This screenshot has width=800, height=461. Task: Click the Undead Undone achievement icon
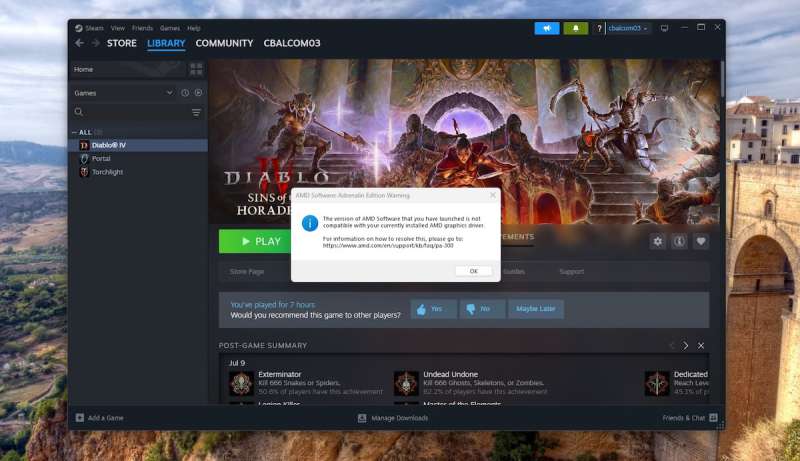406,383
